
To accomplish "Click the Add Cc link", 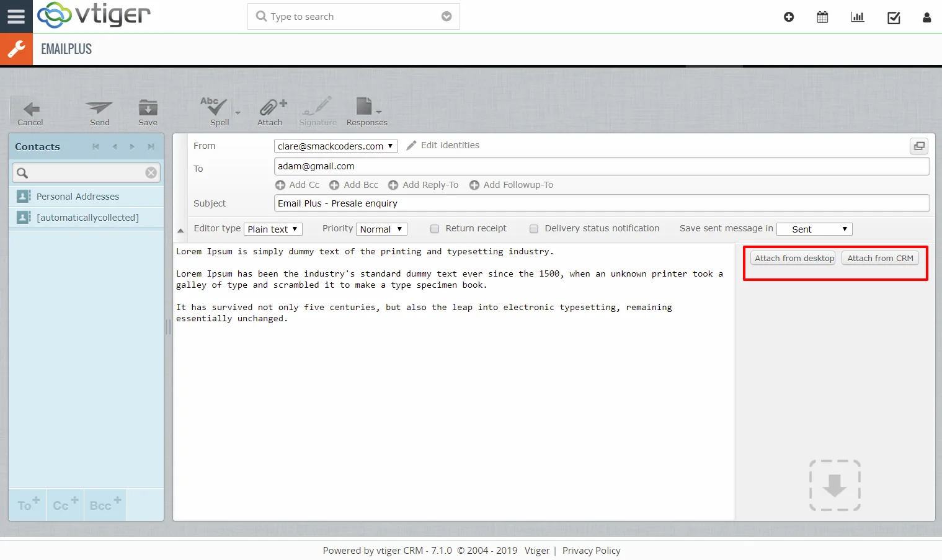I will (298, 185).
